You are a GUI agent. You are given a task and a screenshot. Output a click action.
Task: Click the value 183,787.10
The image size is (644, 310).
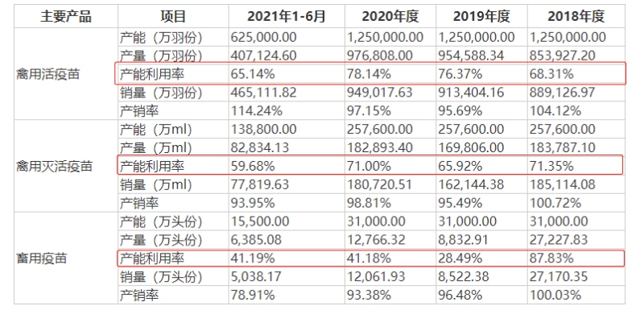562,148
